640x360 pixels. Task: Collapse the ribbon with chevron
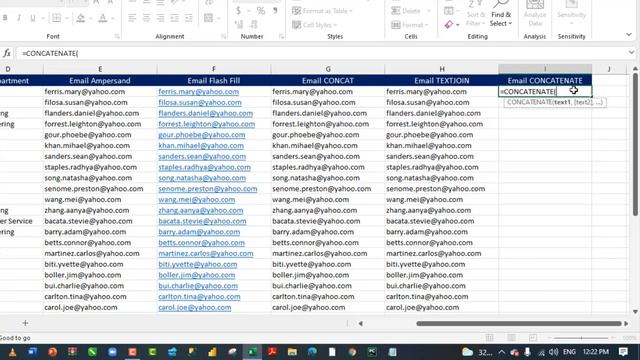pyautogui.click(x=629, y=35)
